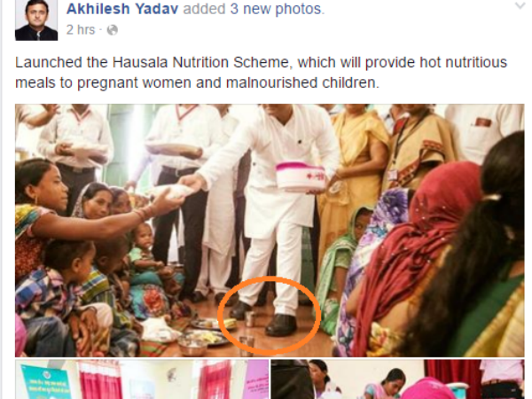Open bottom-right photo thumbnail of seated women
Image resolution: width=532 pixels, height=399 pixels.
click(397, 379)
